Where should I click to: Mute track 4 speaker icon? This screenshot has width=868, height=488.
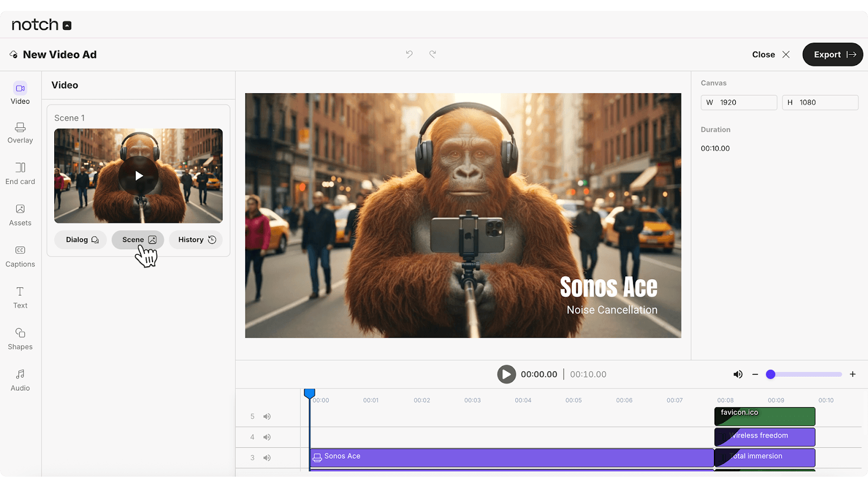click(267, 437)
